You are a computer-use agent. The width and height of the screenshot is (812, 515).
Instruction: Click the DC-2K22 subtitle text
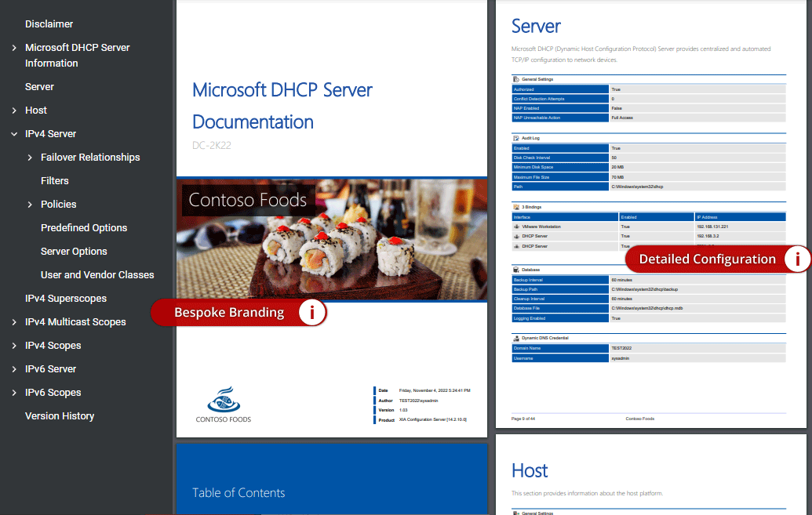(x=211, y=146)
